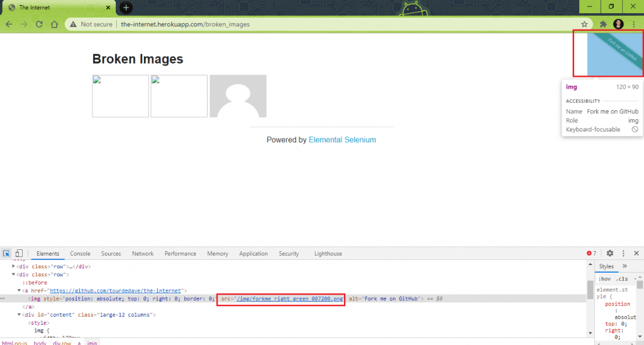
Task: Open the Application tab
Action: tap(253, 254)
